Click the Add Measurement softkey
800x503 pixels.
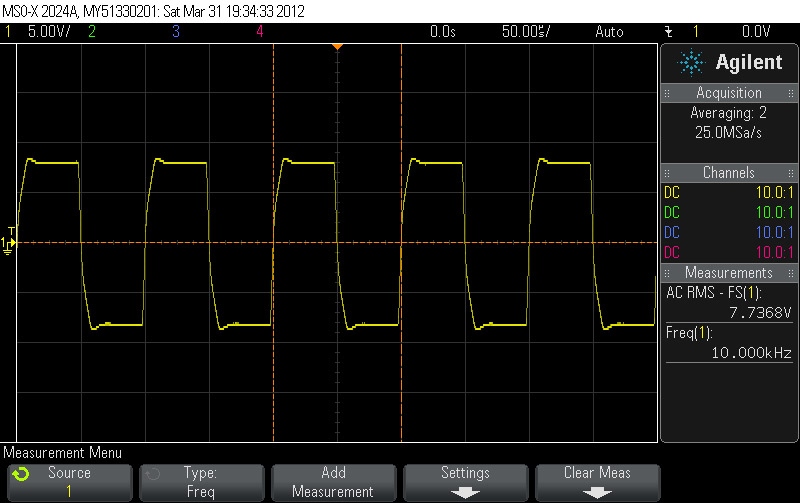tap(334, 483)
